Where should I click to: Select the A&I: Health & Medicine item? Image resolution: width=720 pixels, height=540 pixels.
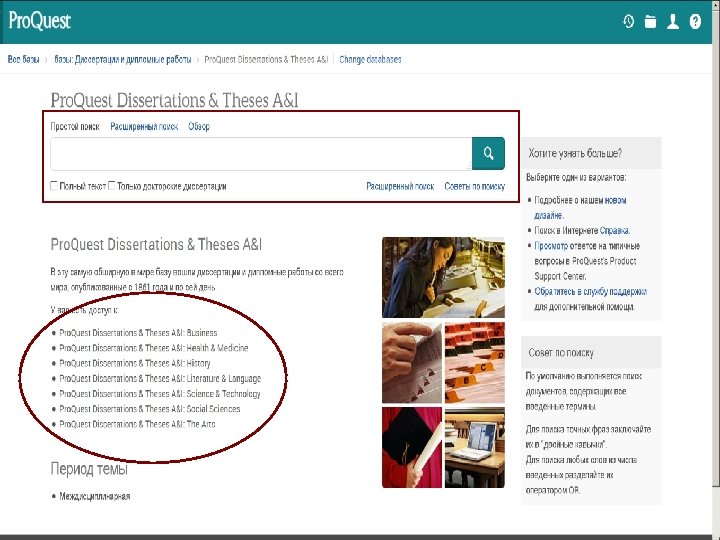pyautogui.click(x=154, y=348)
